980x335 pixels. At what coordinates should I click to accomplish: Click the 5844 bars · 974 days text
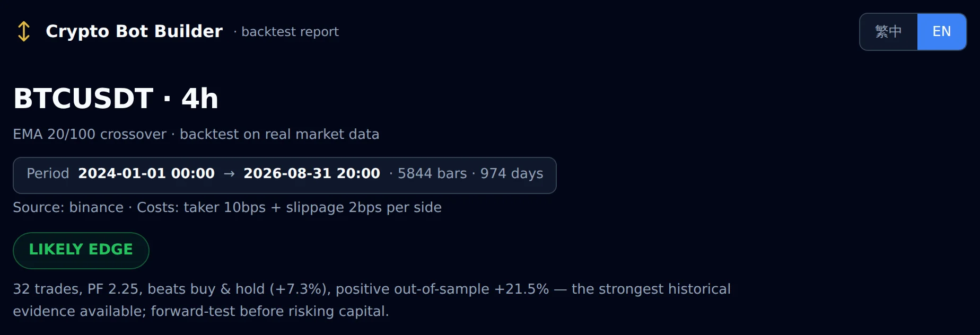point(470,173)
